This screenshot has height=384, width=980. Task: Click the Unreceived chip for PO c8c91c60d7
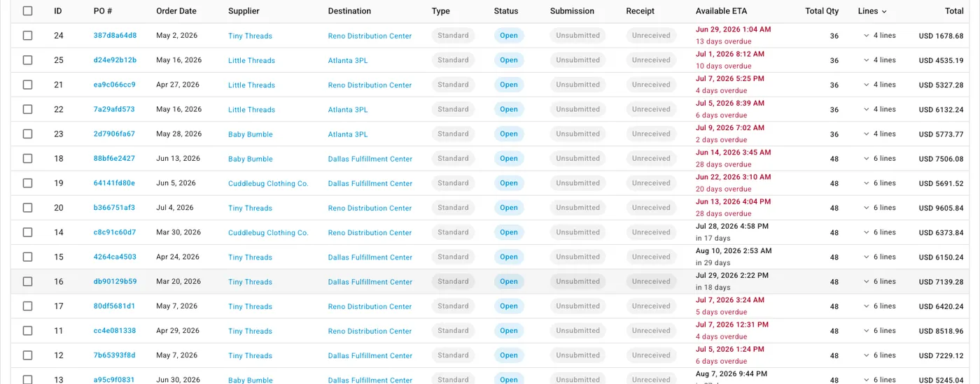pos(651,232)
